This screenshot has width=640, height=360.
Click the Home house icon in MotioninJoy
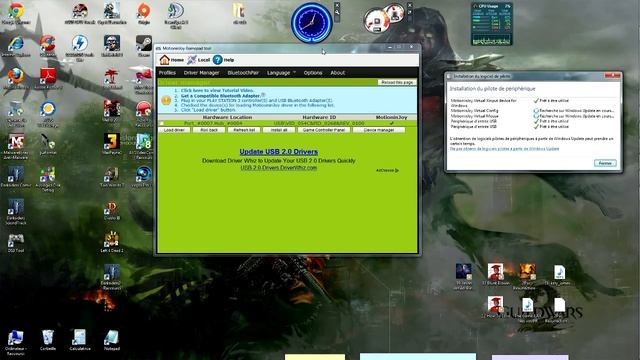(x=164, y=60)
